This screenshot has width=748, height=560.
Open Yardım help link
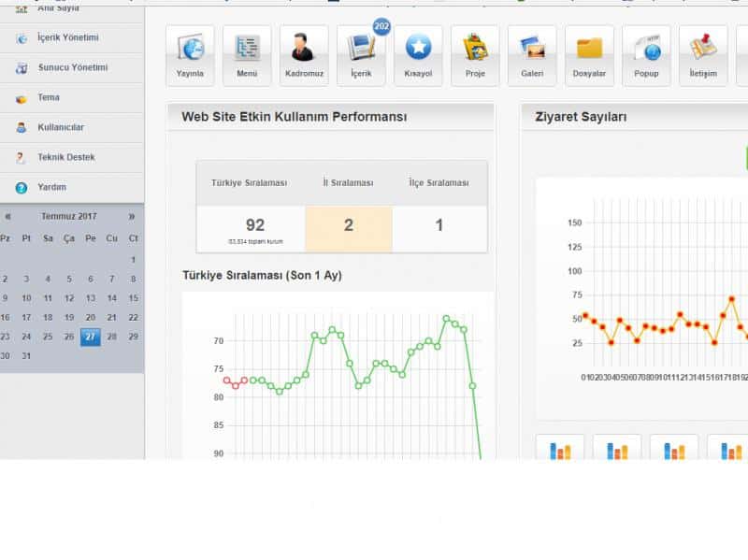(x=51, y=187)
